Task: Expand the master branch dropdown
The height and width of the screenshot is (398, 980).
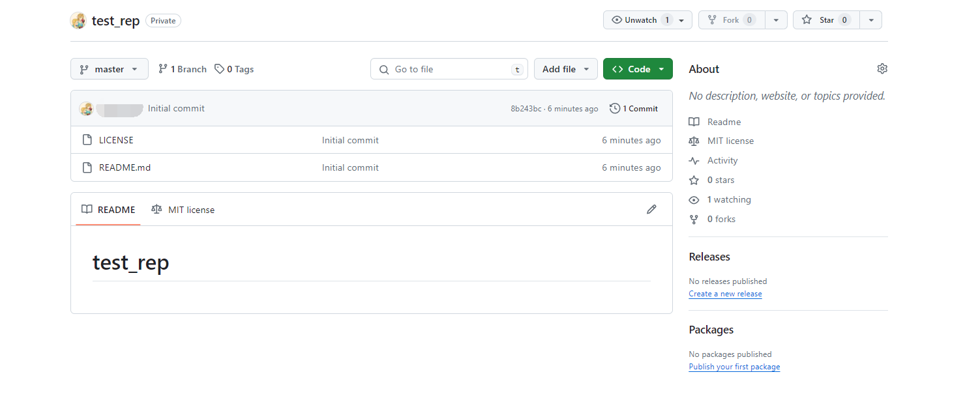Action: [109, 69]
